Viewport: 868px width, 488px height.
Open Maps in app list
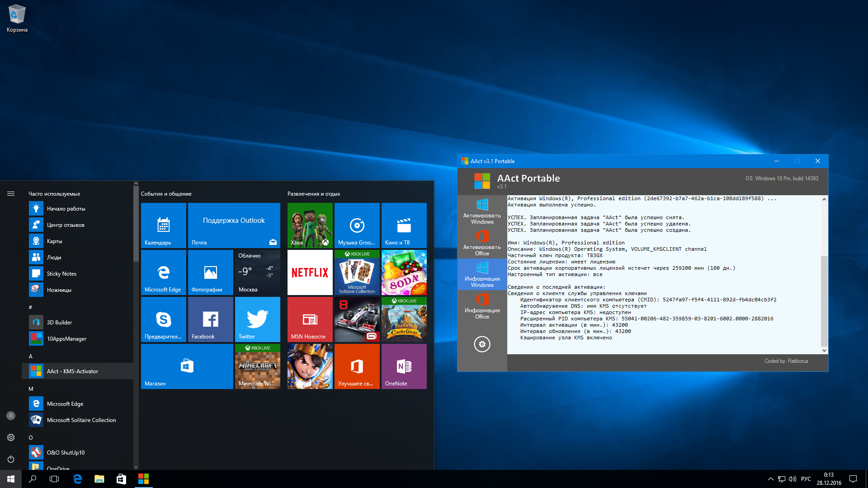(x=77, y=241)
